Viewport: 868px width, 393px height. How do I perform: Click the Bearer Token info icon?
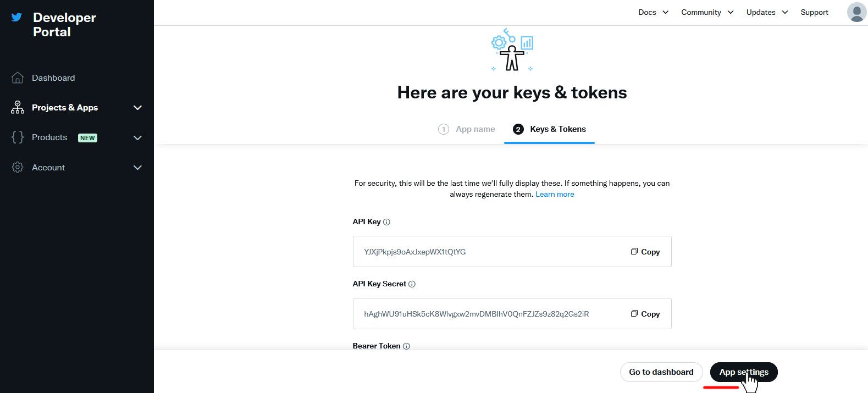pos(406,346)
